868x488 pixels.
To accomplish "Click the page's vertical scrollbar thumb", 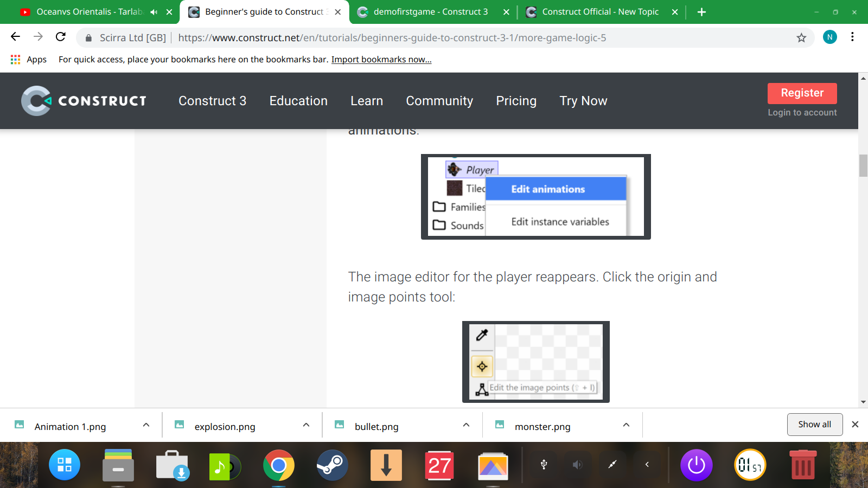I will pyautogui.click(x=863, y=165).
